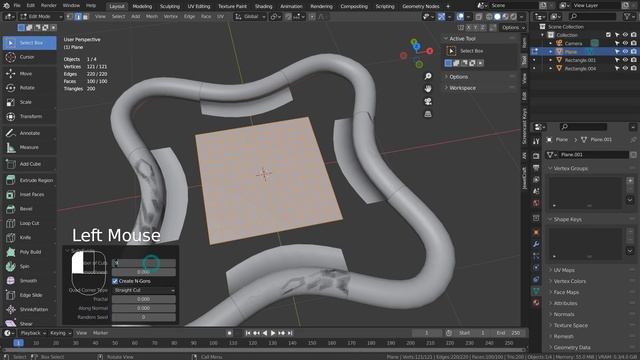Open the Mesh menu in viewport header
This screenshot has width=640, height=360.
pos(151,17)
